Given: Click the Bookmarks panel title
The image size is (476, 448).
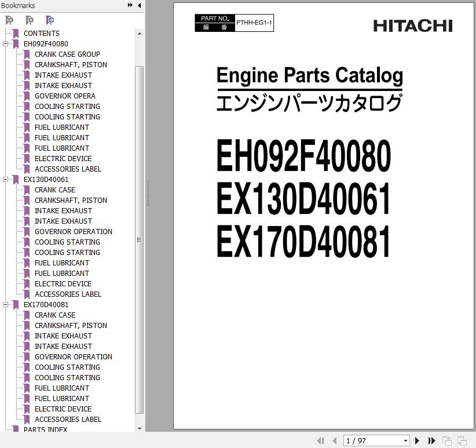Looking at the screenshot, I should pyautogui.click(x=18, y=5).
